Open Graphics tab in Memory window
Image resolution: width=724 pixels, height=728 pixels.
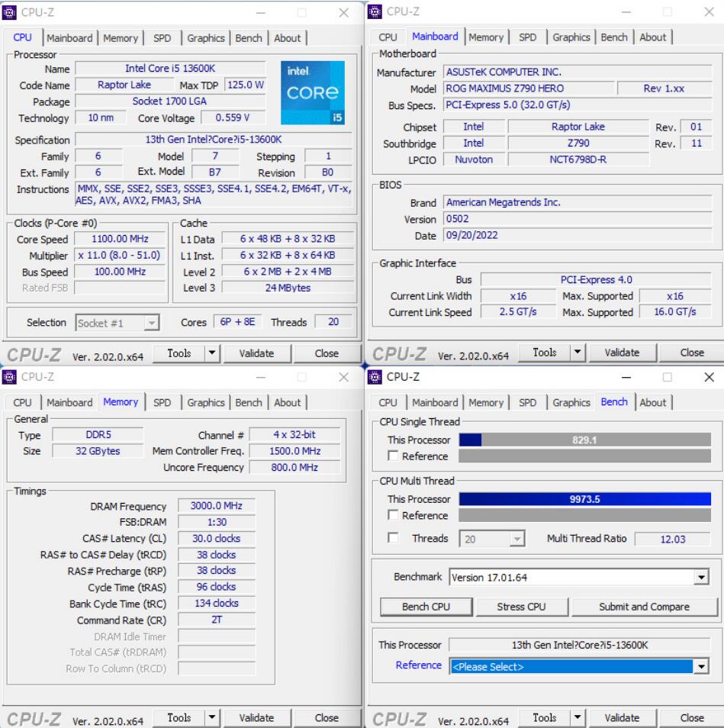coord(205,402)
